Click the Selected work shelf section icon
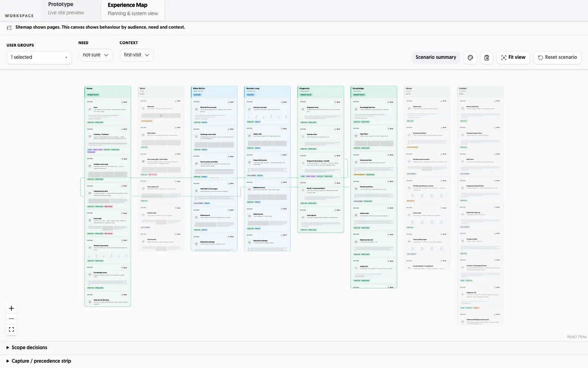 (x=90, y=193)
